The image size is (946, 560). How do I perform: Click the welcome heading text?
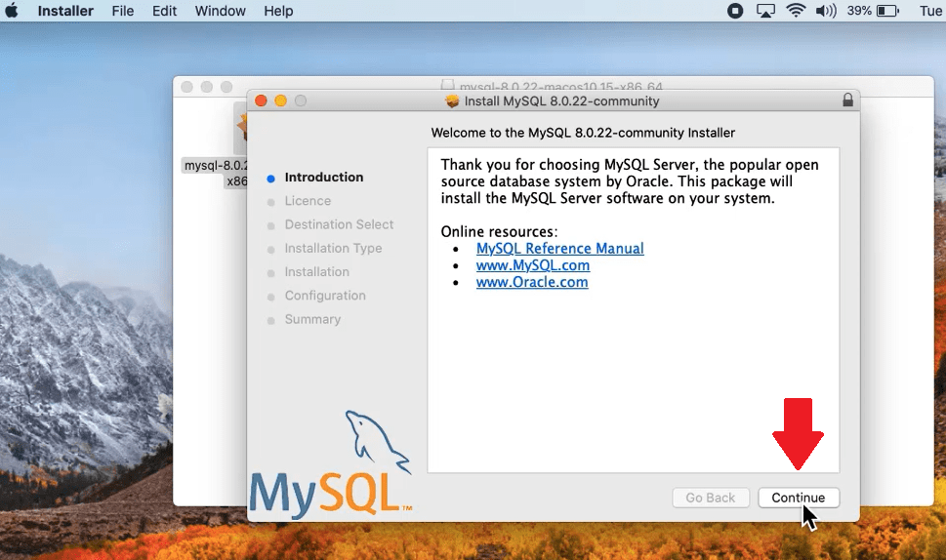click(583, 133)
